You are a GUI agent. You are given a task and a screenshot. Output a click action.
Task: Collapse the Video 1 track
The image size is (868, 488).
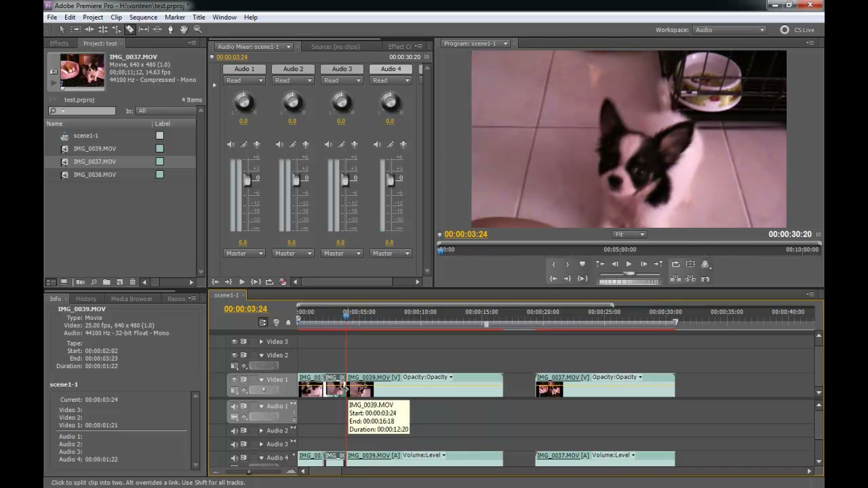[261, 380]
